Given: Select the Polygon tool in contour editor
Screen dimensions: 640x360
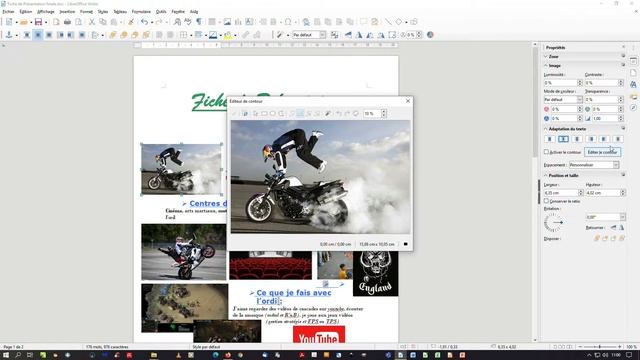Looking at the screenshot, I should [x=281, y=113].
